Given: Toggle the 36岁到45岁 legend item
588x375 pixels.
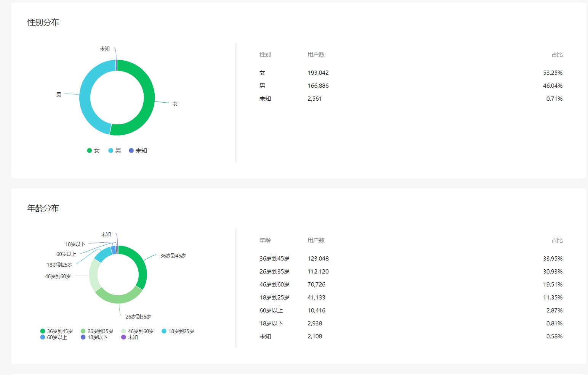Looking at the screenshot, I should tap(56, 331).
